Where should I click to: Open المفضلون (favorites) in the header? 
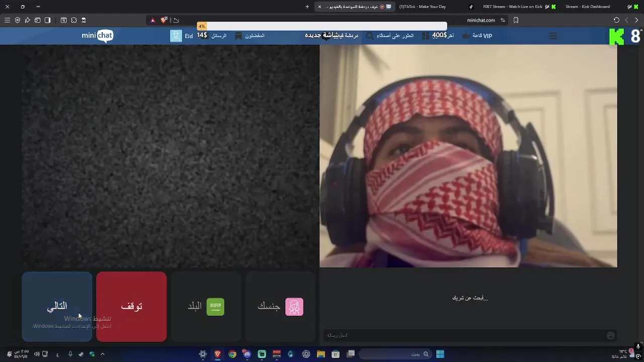click(x=250, y=36)
